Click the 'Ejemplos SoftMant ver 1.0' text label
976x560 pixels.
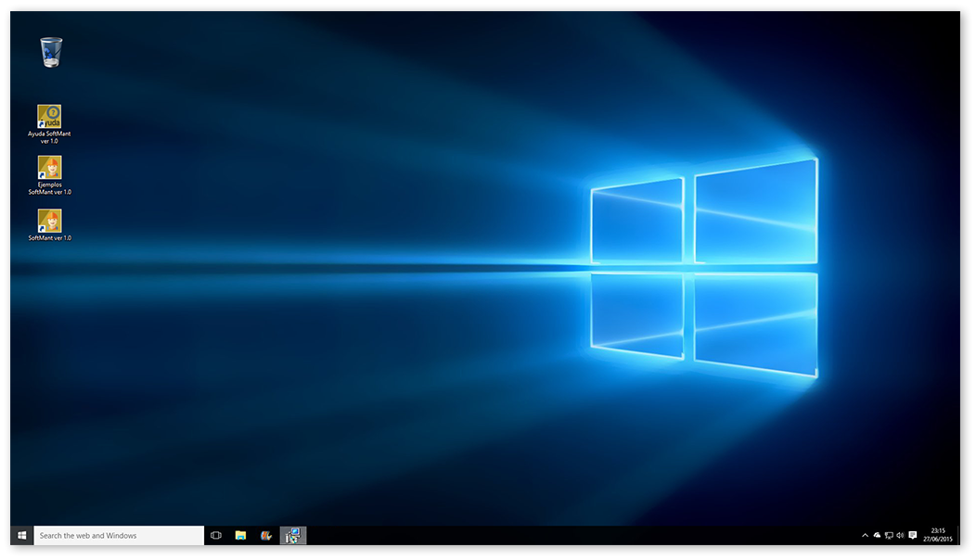click(49, 188)
